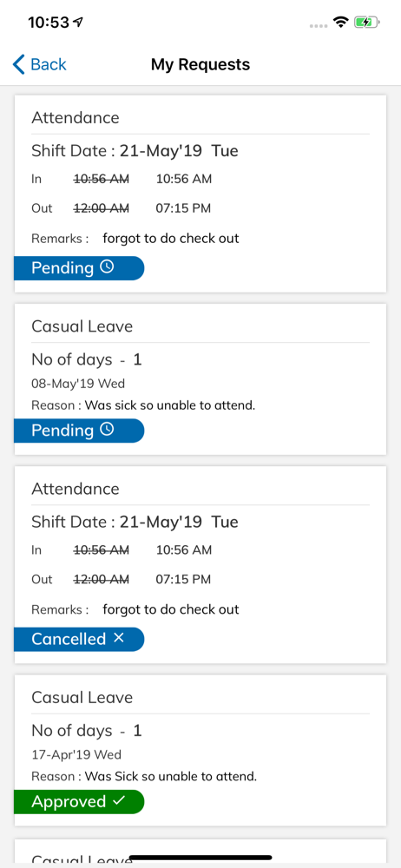Select the Cancelled status badge

79,639
